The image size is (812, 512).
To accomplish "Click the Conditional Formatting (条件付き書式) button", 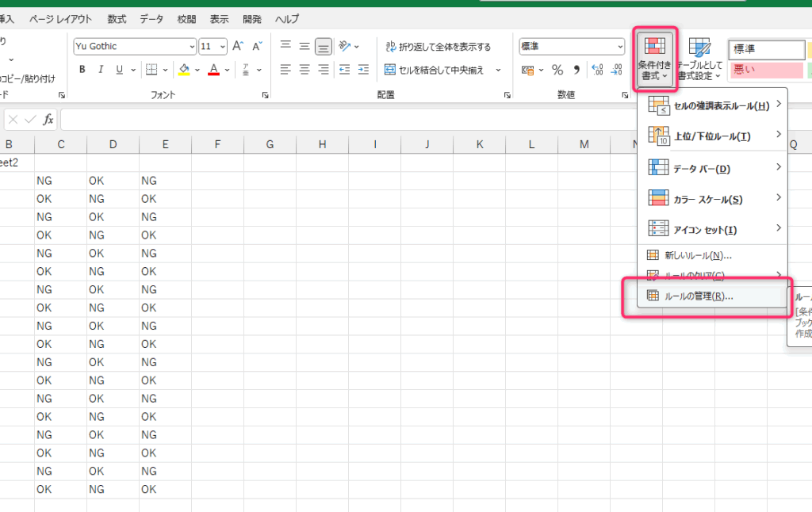I will (x=654, y=59).
